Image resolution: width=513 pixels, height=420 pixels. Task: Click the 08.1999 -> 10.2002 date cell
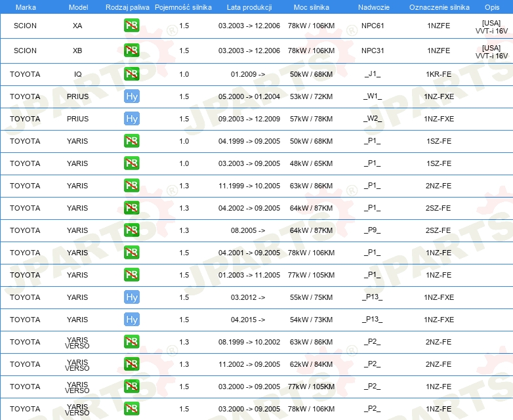pyautogui.click(x=249, y=342)
